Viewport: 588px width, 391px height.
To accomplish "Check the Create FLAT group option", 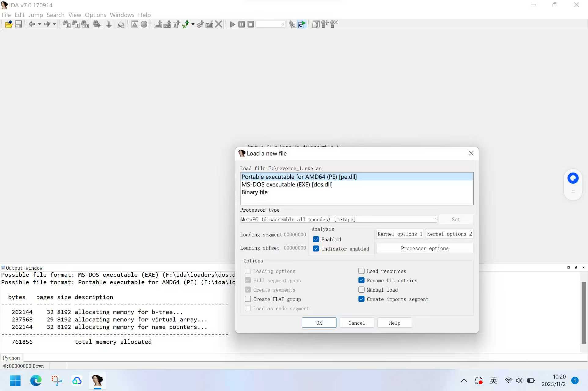I will coord(248,299).
